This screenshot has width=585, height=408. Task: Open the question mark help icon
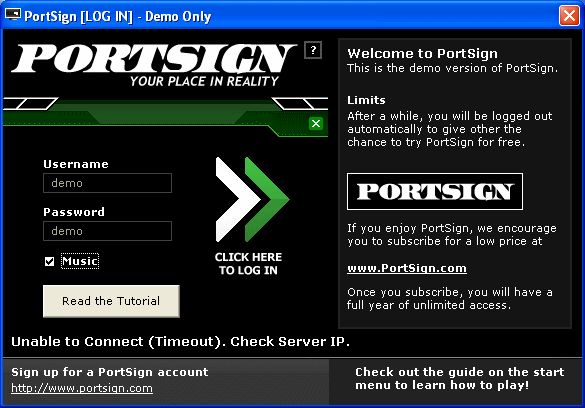click(x=313, y=50)
